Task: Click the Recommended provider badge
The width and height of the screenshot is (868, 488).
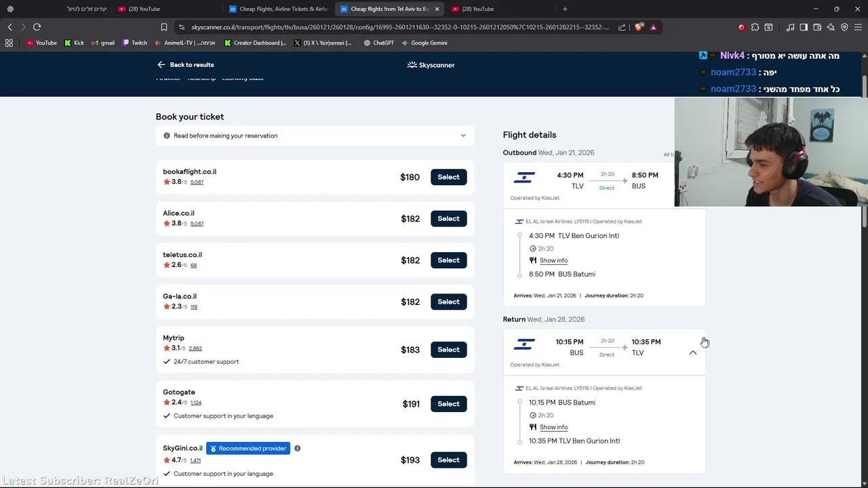Action: [x=248, y=448]
